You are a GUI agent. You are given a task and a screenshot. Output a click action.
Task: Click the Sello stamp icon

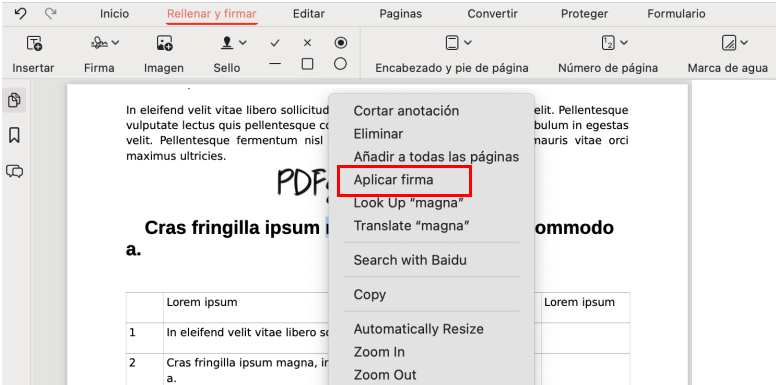[227, 44]
